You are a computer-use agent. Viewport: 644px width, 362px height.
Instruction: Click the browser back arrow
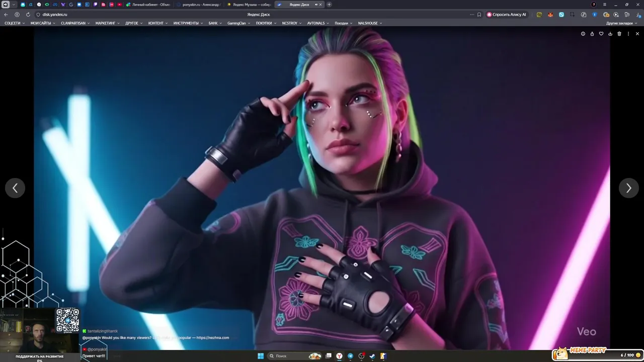pos(6,15)
